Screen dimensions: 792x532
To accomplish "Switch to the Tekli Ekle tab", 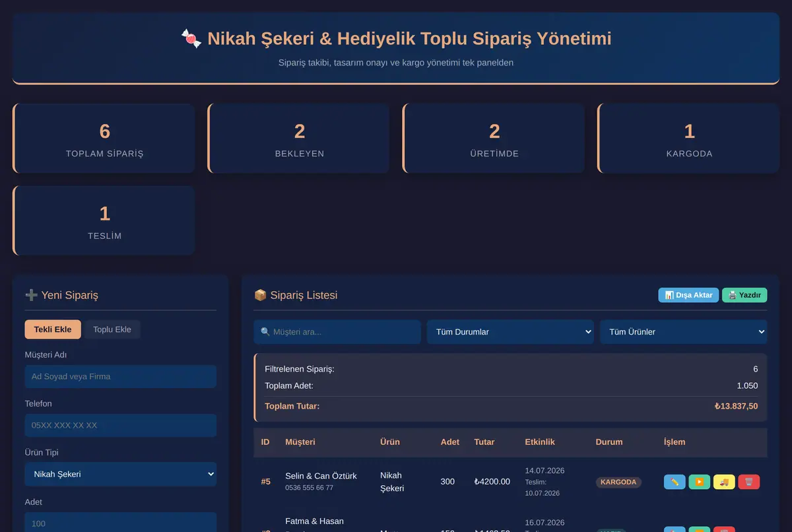I will click(x=53, y=329).
